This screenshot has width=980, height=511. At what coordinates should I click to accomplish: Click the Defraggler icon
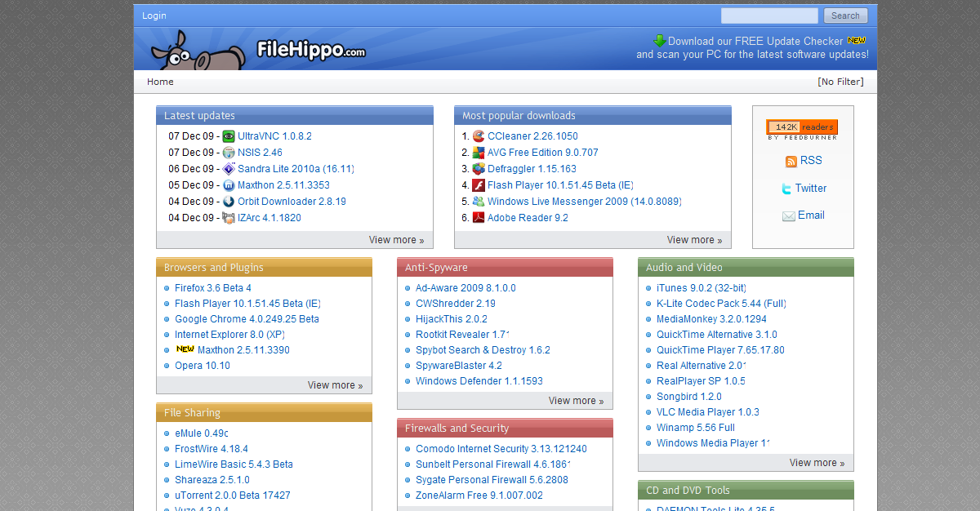(x=479, y=169)
